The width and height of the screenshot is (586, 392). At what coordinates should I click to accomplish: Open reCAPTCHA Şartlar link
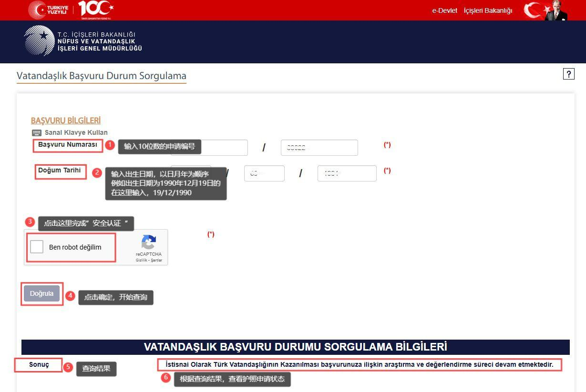[157, 261]
